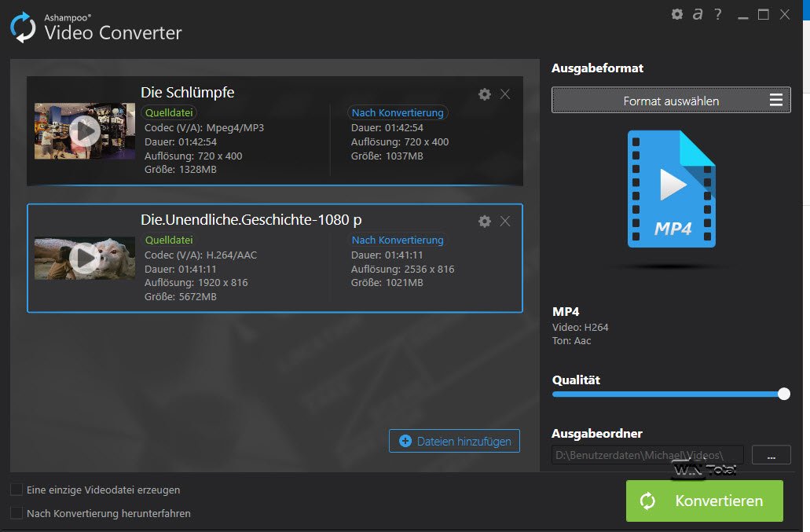The width and height of the screenshot is (810, 532).
Task: Open settings for Die Schlümpfe video
Action: [485, 94]
